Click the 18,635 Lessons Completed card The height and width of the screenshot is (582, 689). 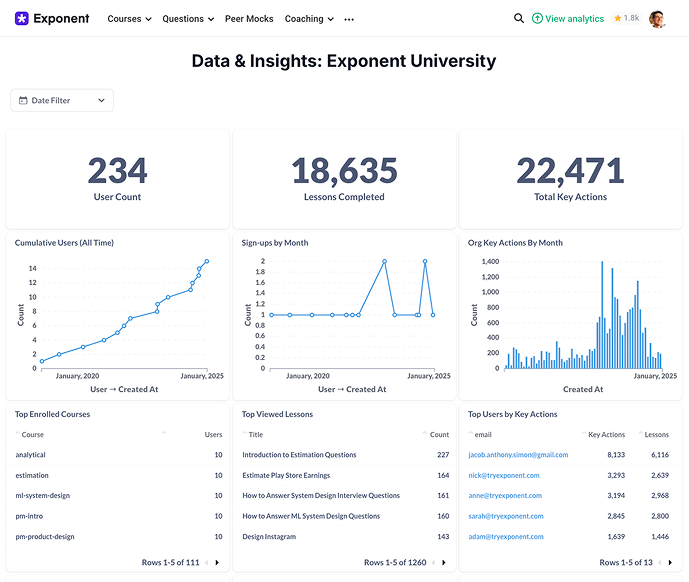344,179
